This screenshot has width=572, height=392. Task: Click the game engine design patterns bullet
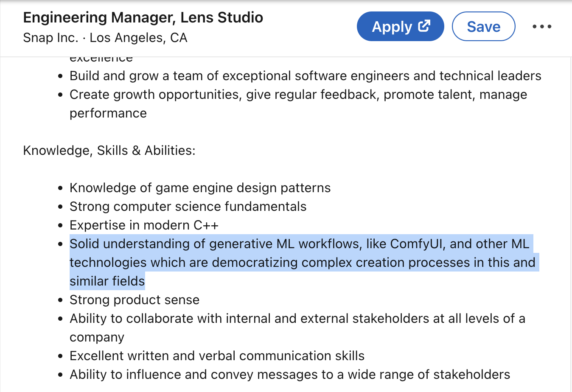pyautogui.click(x=200, y=188)
